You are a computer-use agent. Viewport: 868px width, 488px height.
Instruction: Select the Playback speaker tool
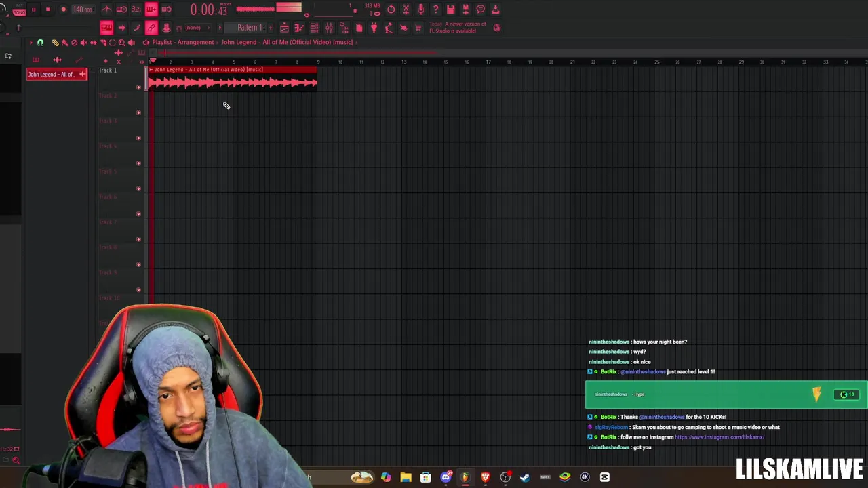pos(131,42)
